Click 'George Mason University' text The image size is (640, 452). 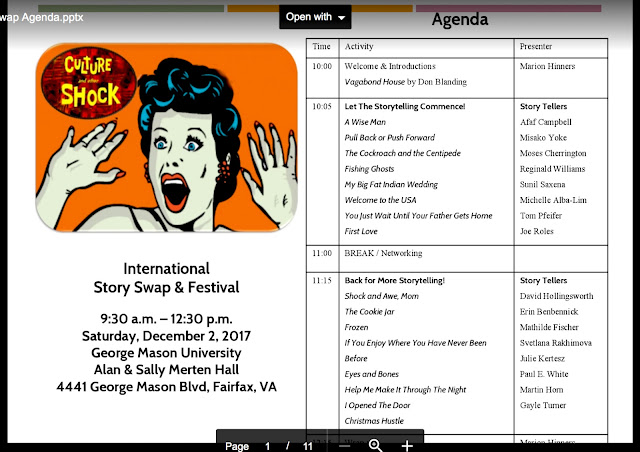pos(167,352)
